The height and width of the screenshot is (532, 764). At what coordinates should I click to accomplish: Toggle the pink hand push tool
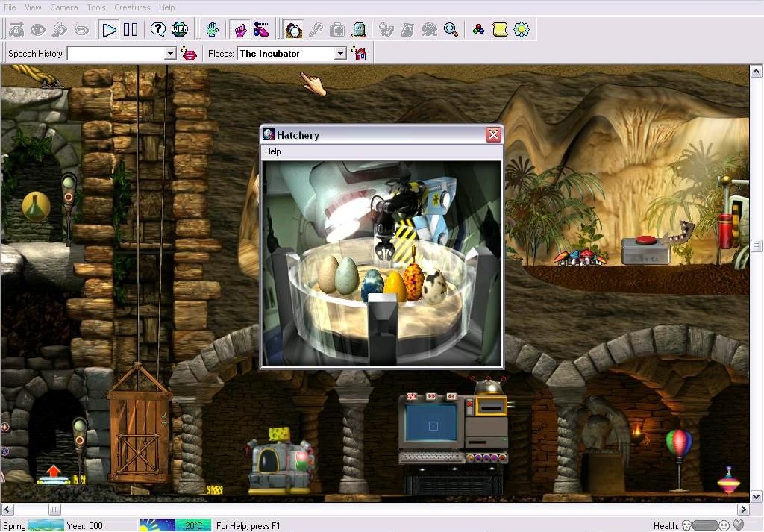[x=261, y=30]
